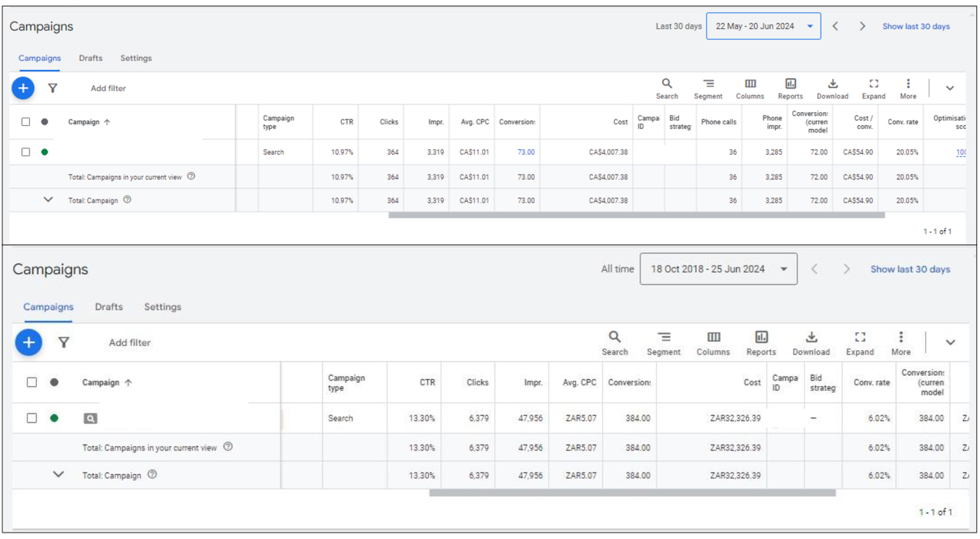Open the 22 May - 20 Jun 2024 date dropdown

point(763,26)
